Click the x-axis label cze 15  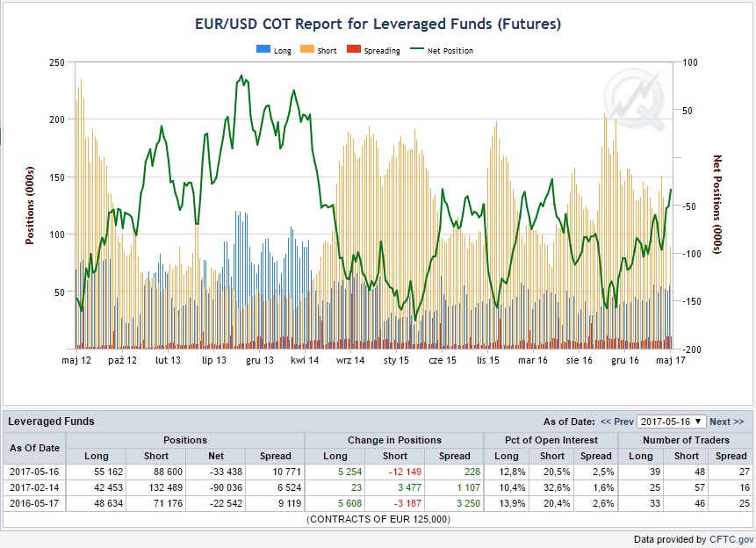[443, 360]
